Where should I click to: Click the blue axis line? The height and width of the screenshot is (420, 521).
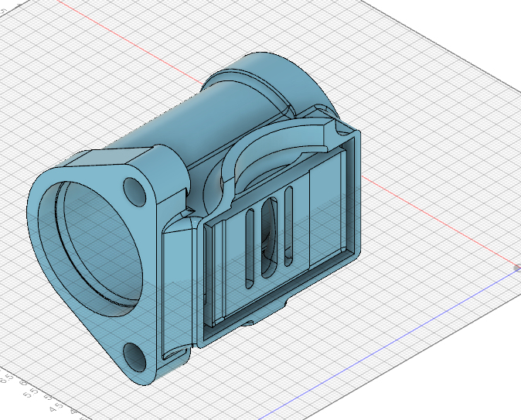(x=389, y=344)
